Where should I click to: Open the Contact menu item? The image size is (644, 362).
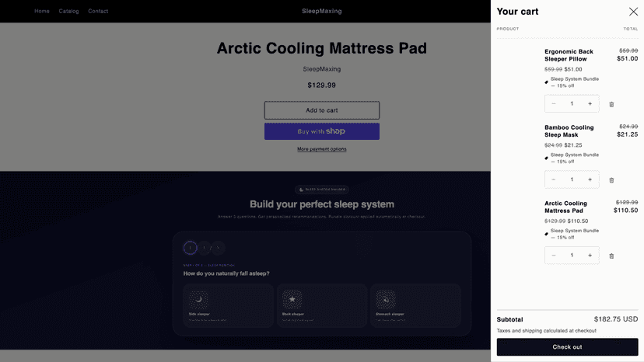[x=98, y=11]
